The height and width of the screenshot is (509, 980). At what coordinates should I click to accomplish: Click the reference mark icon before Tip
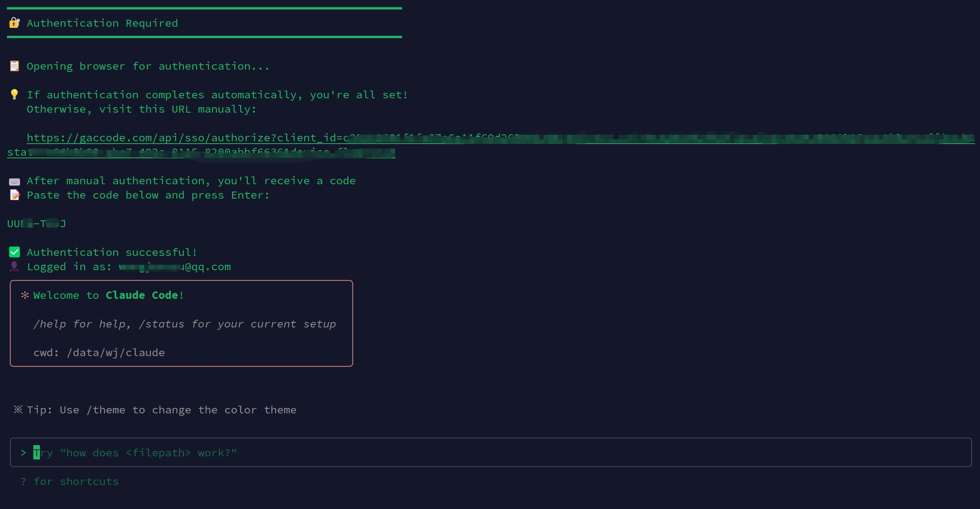tap(18, 410)
